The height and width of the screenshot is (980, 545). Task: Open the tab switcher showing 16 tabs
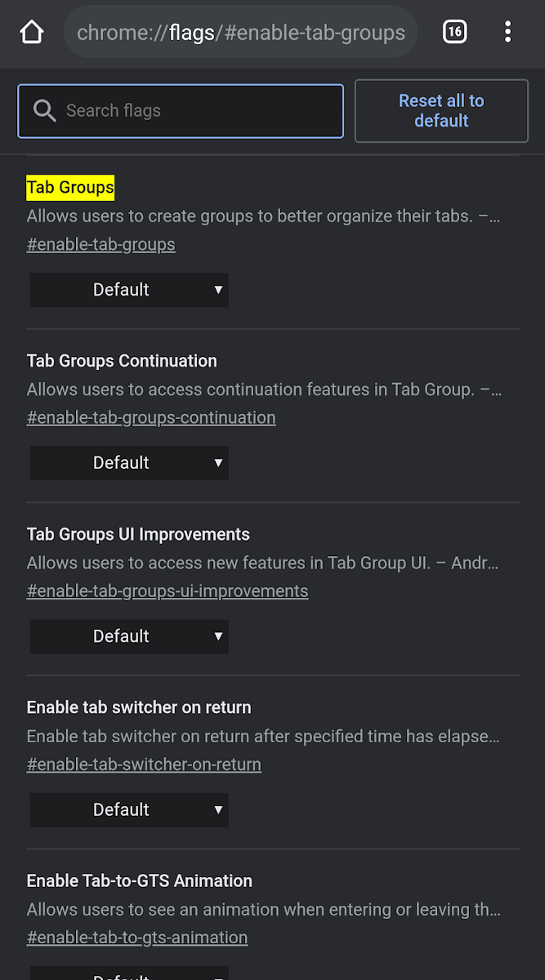[x=454, y=33]
